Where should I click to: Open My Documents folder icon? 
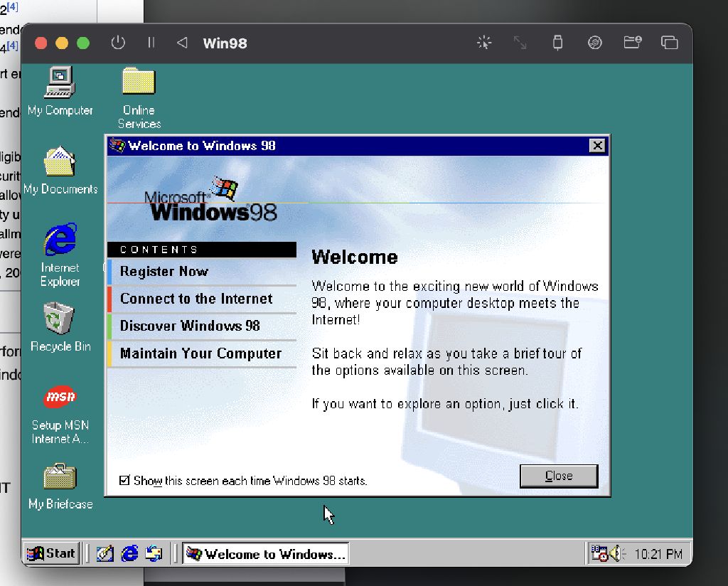60,163
